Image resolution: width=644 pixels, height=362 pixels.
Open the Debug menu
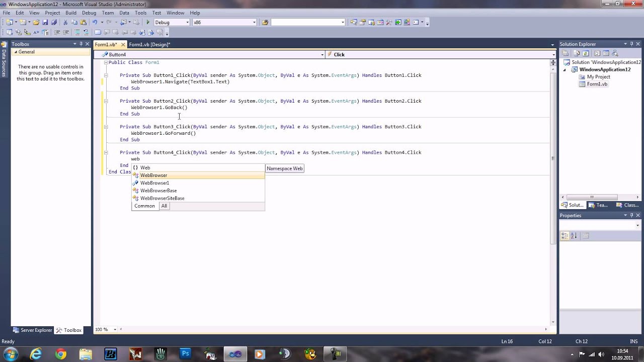coord(89,13)
